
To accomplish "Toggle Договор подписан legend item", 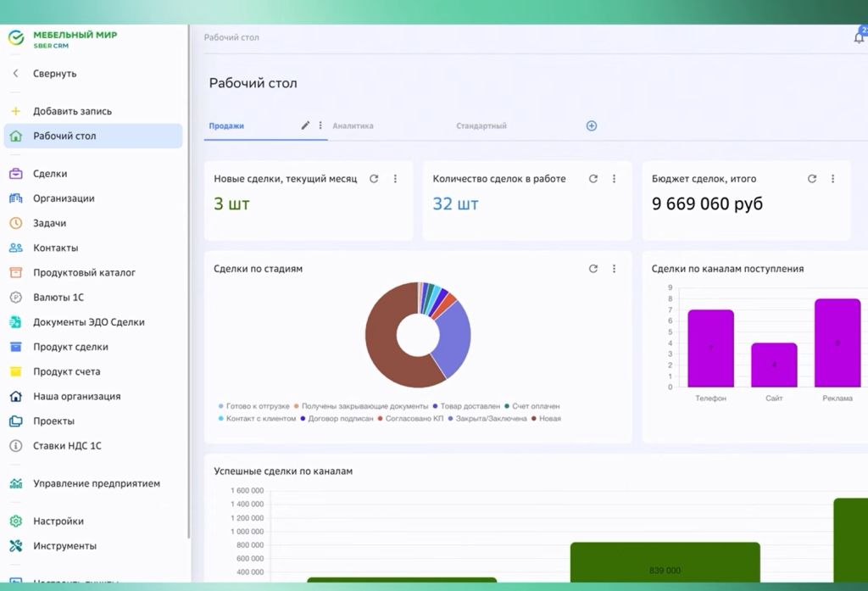I will tap(337, 418).
